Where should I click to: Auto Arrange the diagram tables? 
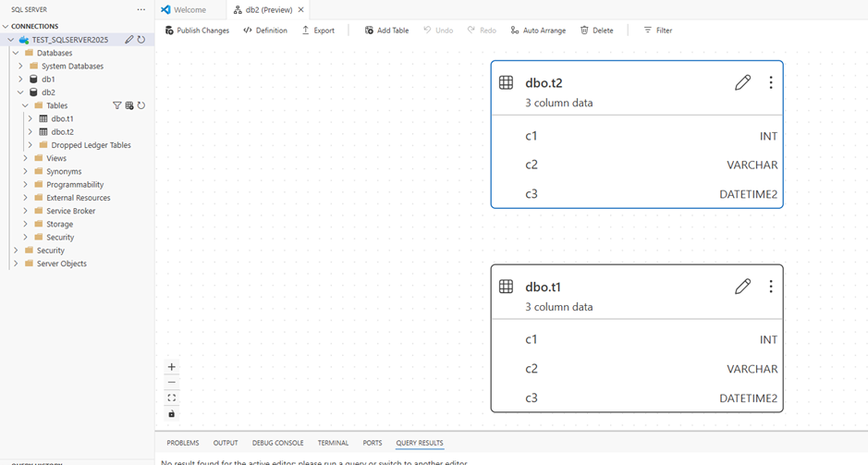coord(538,31)
